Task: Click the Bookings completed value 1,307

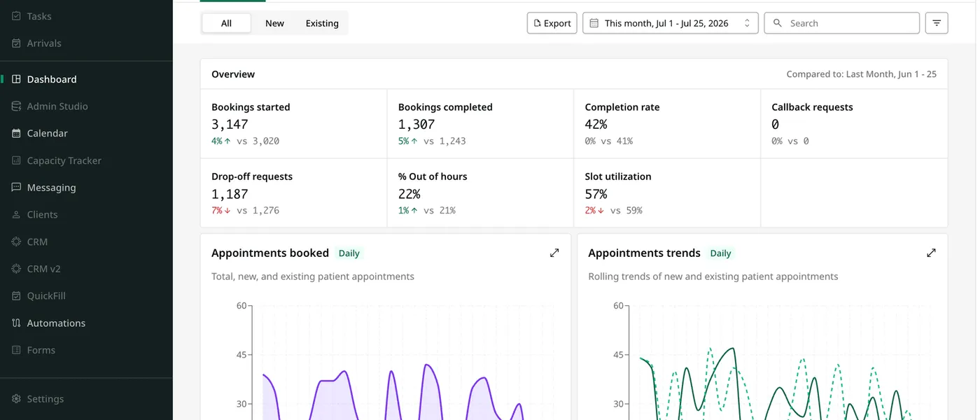Action: (x=416, y=125)
